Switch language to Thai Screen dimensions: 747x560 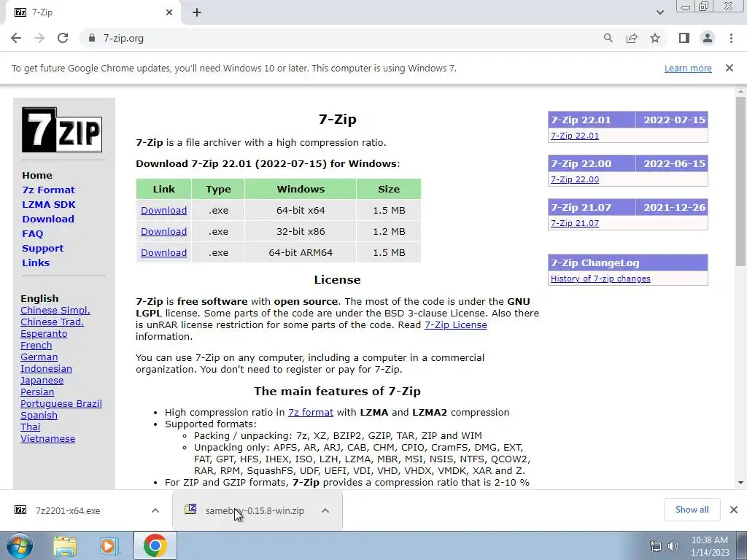(x=30, y=427)
